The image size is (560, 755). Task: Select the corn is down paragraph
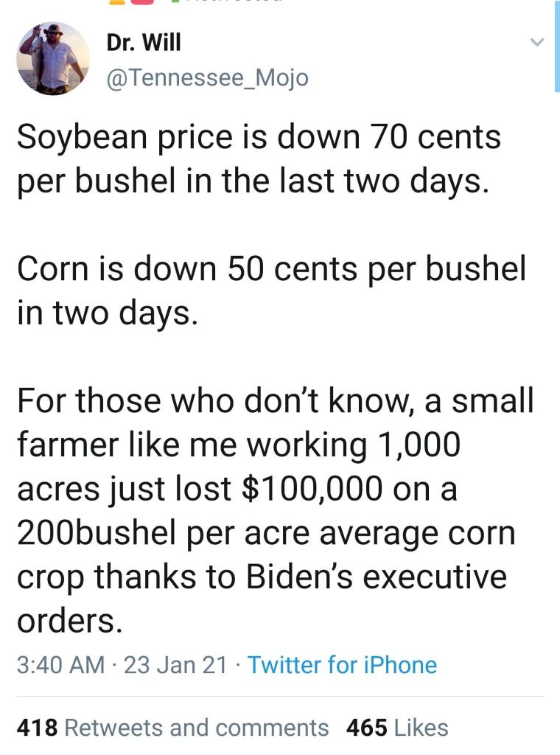[272, 290]
